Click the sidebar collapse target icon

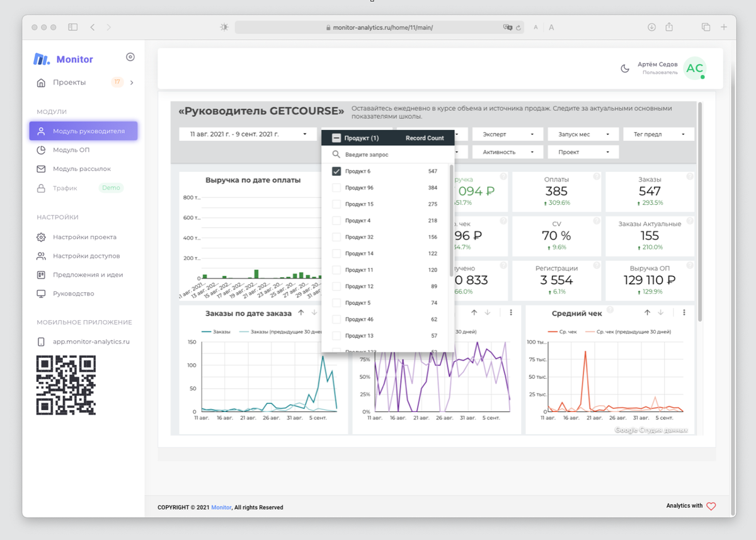pyautogui.click(x=130, y=57)
